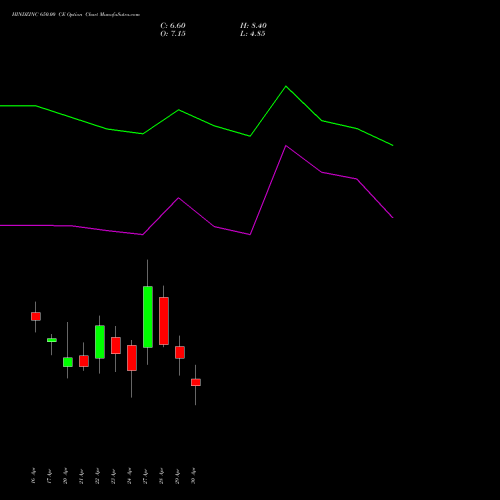Click the tall green candle for 27 Apr
Viewport: 500px width, 500px height.
148,317
